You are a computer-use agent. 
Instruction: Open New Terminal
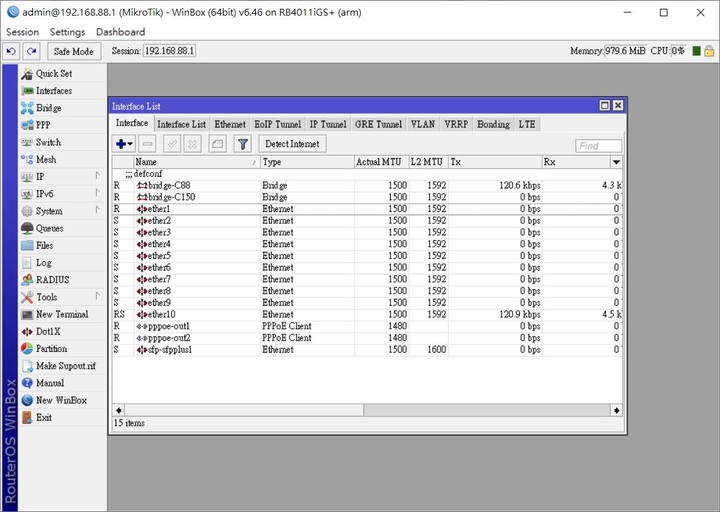(x=62, y=314)
